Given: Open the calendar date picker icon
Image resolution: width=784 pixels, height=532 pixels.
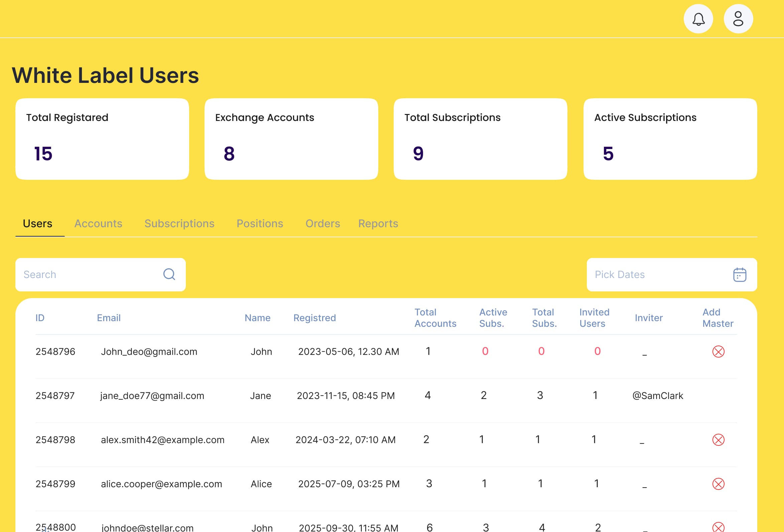Looking at the screenshot, I should tap(740, 275).
